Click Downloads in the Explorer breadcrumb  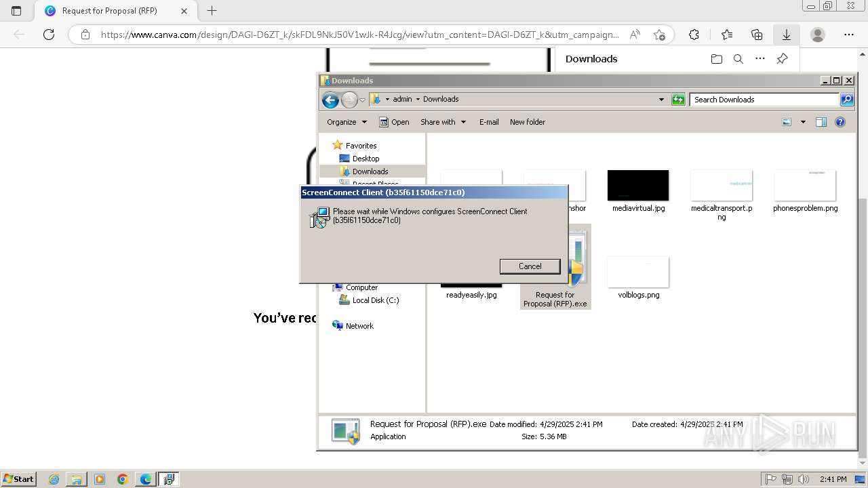(441, 99)
